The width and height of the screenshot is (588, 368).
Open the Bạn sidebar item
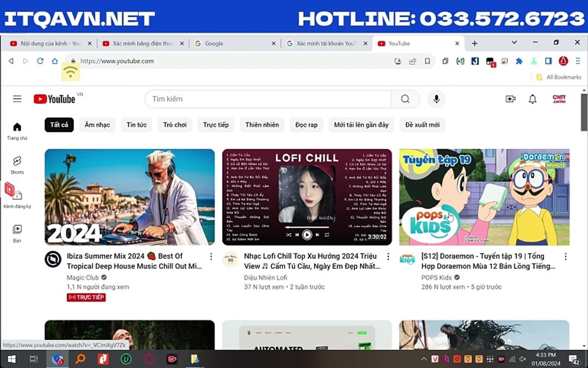(17, 234)
